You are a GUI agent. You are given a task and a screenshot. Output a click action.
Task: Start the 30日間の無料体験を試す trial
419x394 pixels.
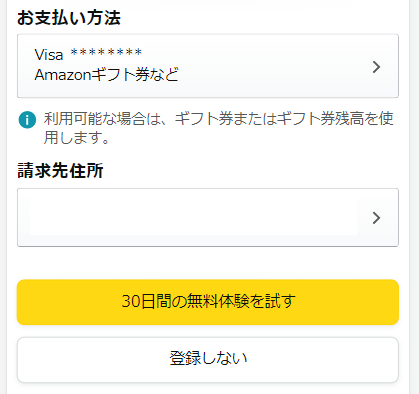(208, 302)
